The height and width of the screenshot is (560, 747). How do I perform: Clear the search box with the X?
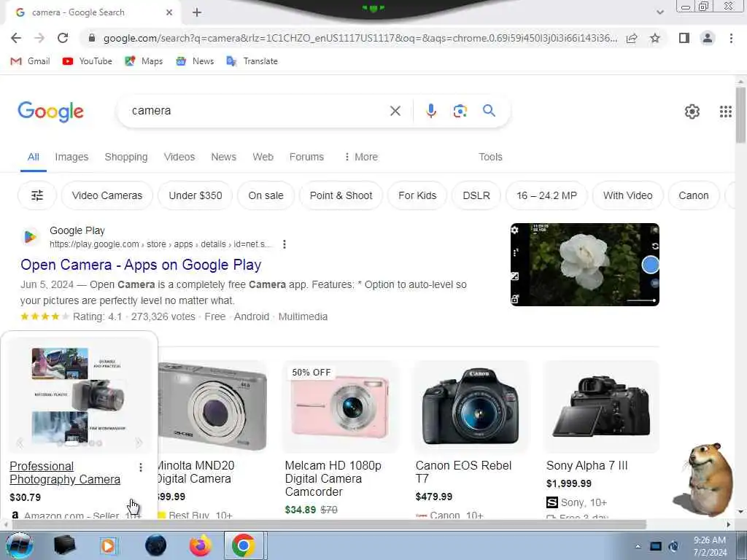[x=395, y=111]
